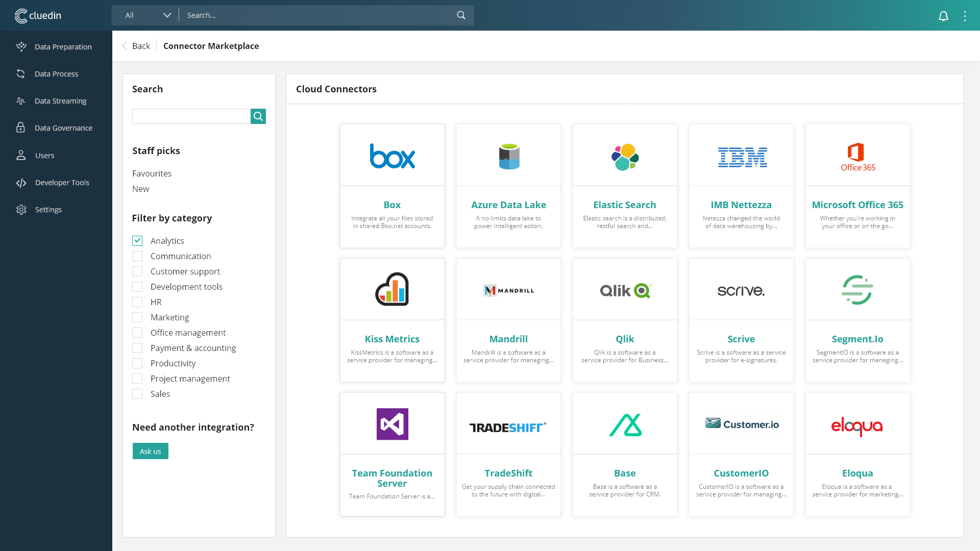Open the Kiss Metrics connector title

point(392,339)
